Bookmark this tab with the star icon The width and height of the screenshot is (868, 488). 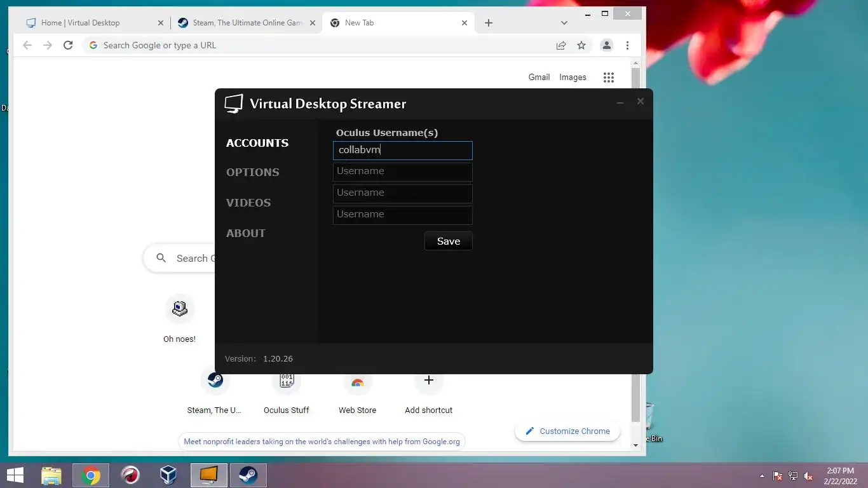(x=581, y=45)
